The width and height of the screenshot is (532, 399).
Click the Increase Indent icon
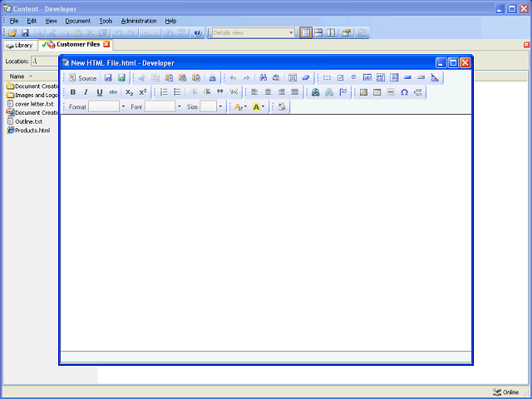pyautogui.click(x=206, y=91)
